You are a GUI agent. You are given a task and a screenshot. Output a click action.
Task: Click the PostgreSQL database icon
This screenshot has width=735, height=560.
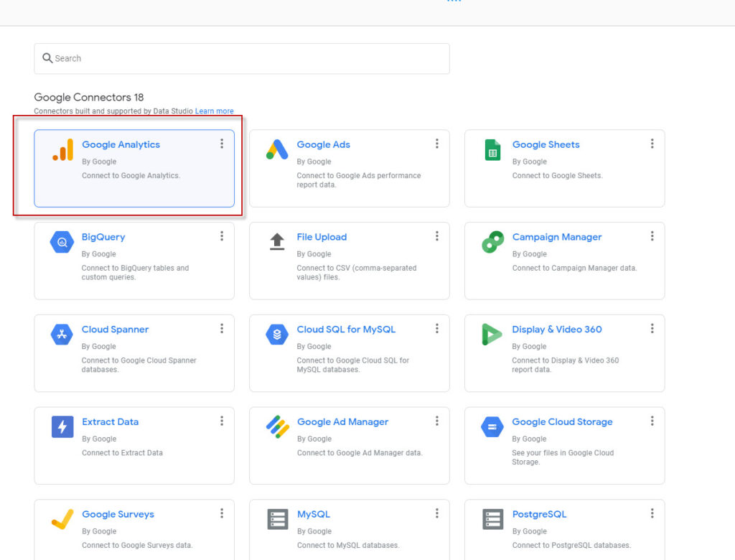[x=492, y=519]
